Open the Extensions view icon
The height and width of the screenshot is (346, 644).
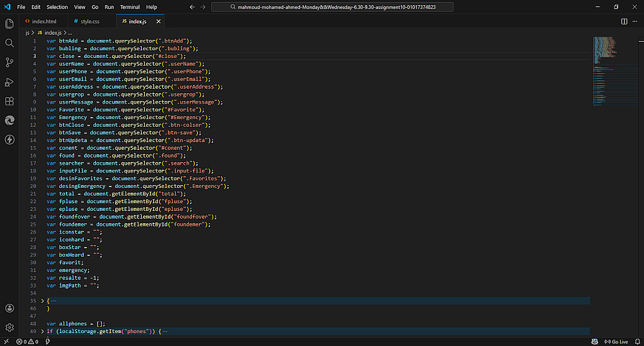9,101
